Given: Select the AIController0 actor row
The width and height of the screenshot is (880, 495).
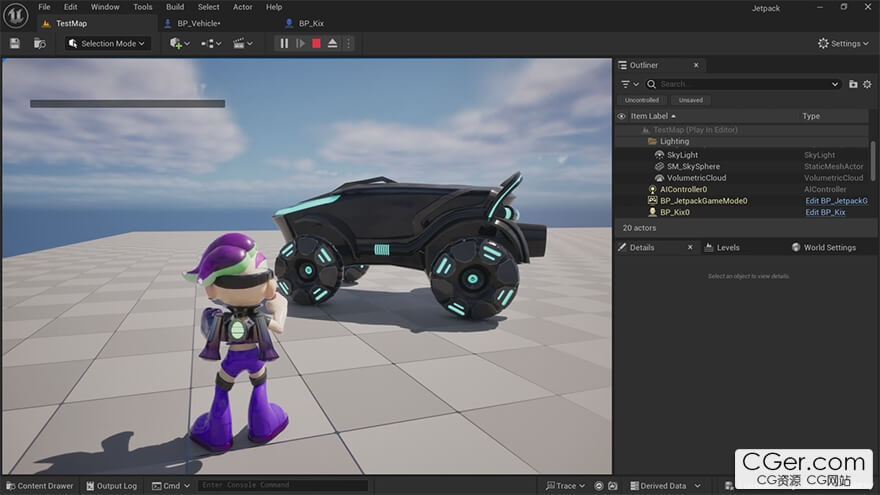Looking at the screenshot, I should click(742, 190).
